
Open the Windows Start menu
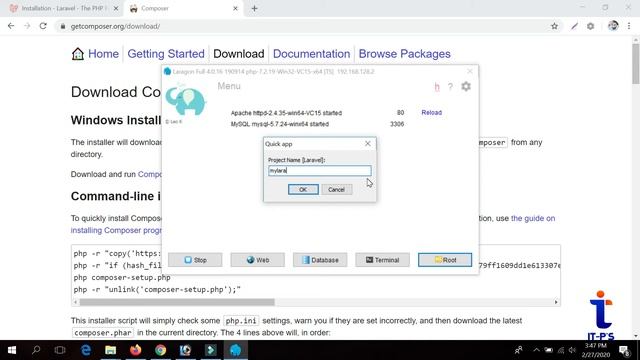click(x=11, y=350)
